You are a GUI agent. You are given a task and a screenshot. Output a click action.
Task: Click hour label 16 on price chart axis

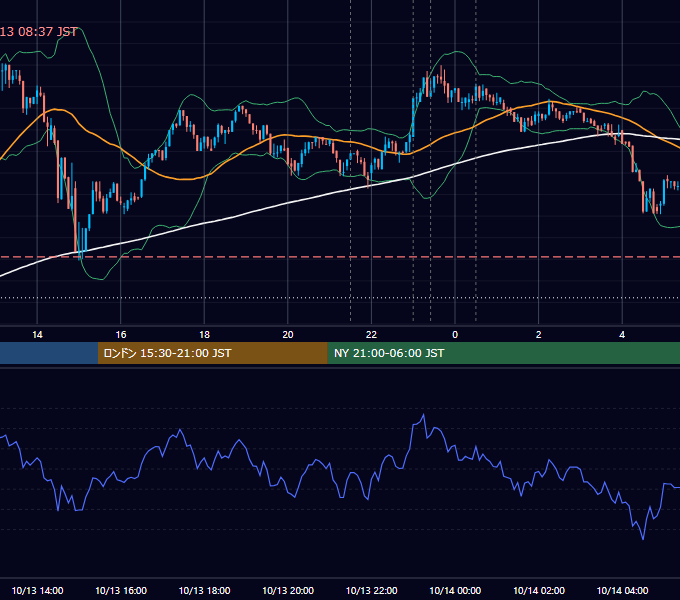121,335
